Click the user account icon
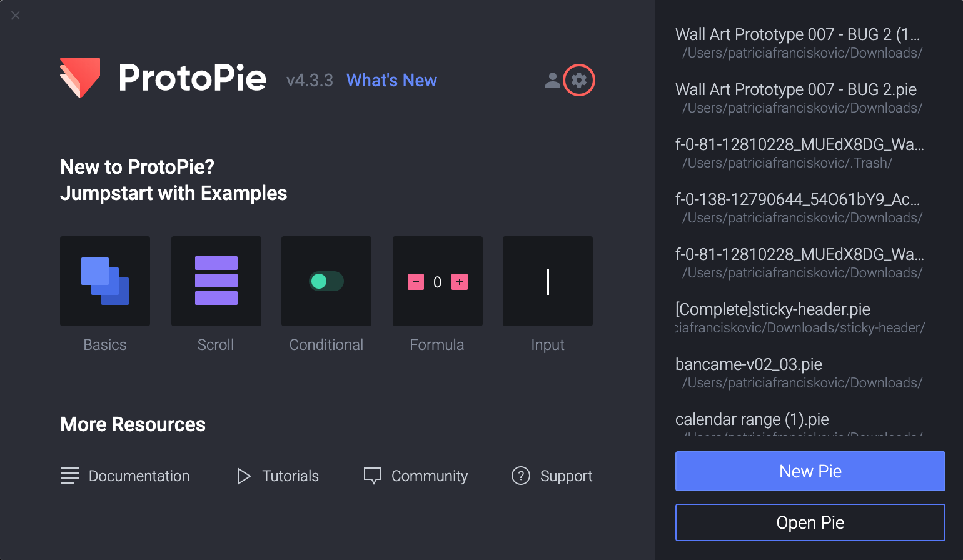This screenshot has height=560, width=963. (552, 80)
